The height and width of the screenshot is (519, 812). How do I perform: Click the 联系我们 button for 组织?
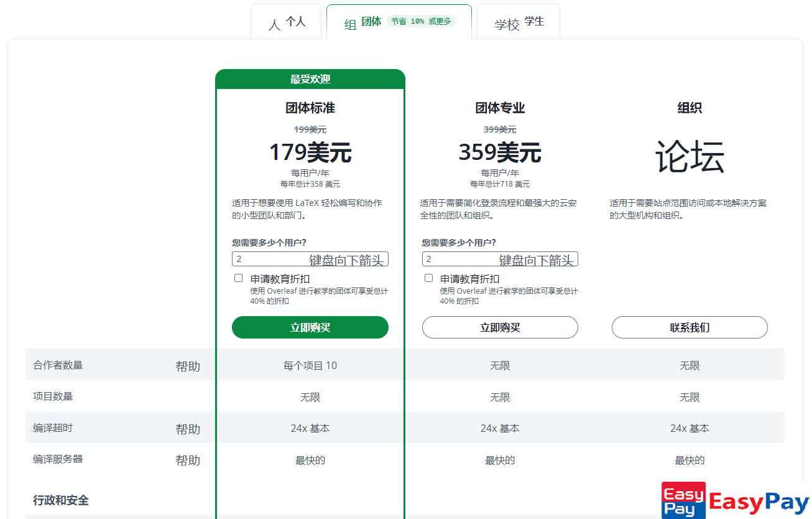tap(690, 327)
